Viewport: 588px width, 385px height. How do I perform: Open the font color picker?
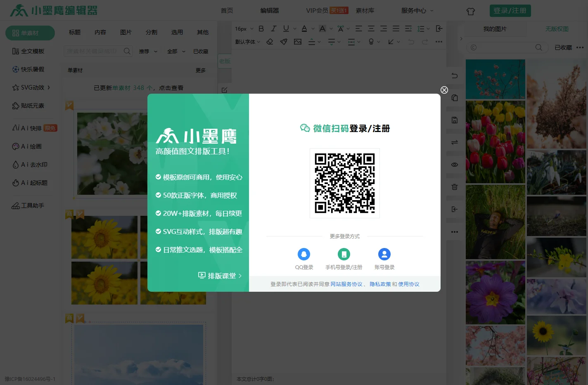point(304,28)
